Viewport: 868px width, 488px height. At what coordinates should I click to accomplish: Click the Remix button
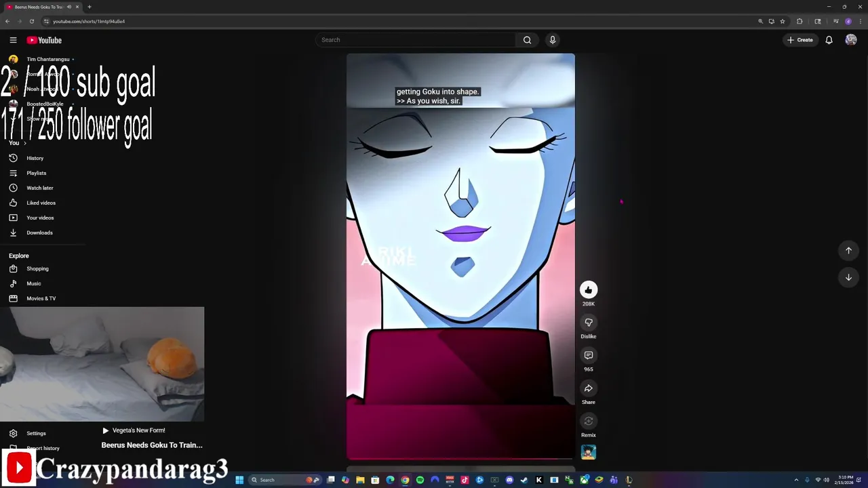[x=589, y=421]
